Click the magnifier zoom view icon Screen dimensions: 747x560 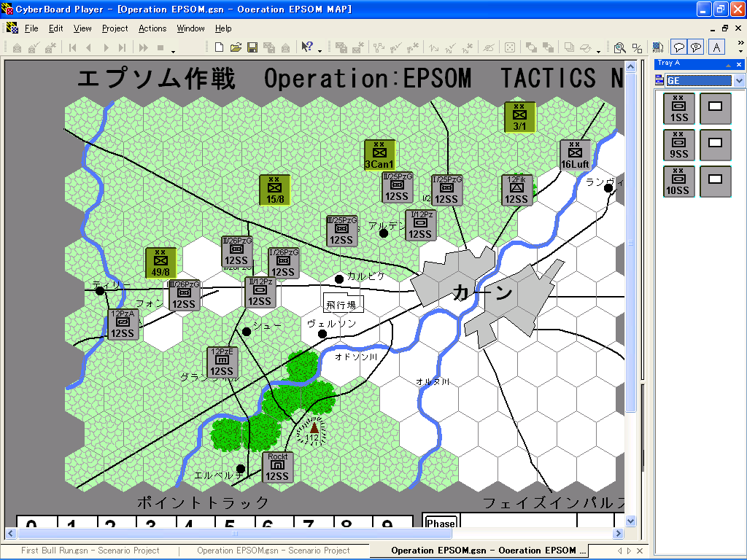tap(619, 47)
